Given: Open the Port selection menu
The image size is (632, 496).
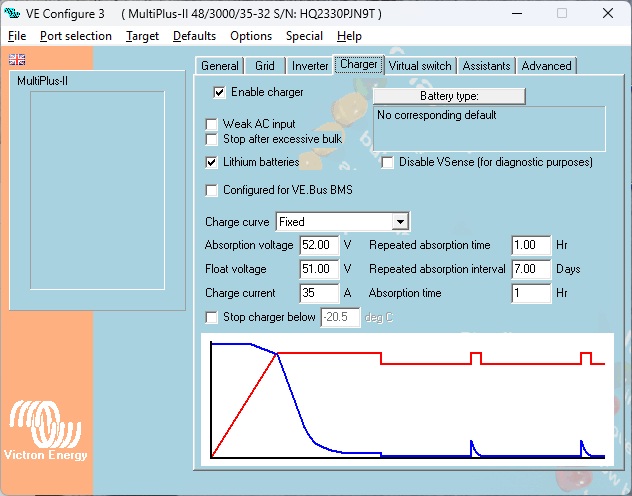Looking at the screenshot, I should pos(76,36).
